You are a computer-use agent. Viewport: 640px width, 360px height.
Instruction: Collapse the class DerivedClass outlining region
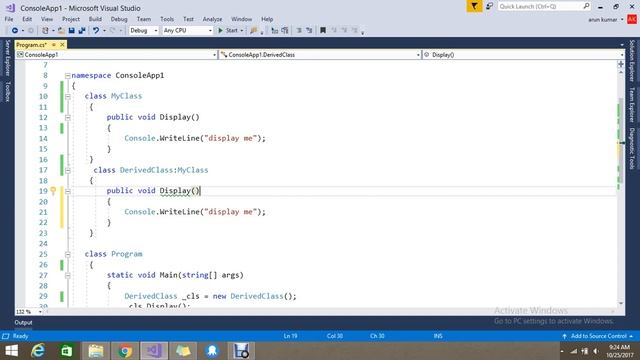(x=68, y=170)
